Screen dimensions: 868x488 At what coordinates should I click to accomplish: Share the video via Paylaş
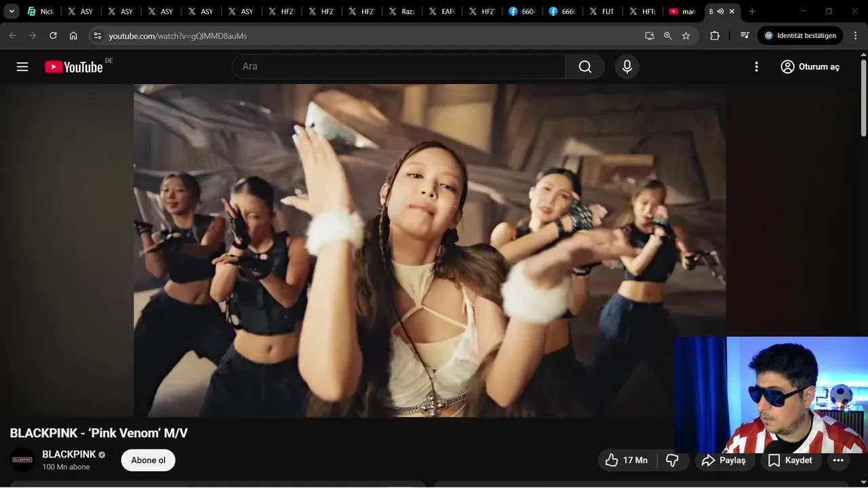click(x=724, y=460)
